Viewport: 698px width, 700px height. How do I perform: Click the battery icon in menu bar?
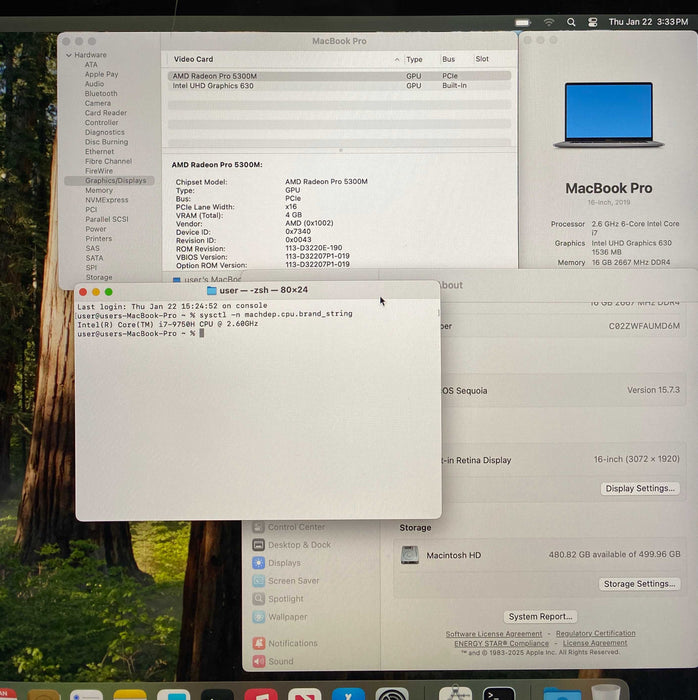point(523,22)
